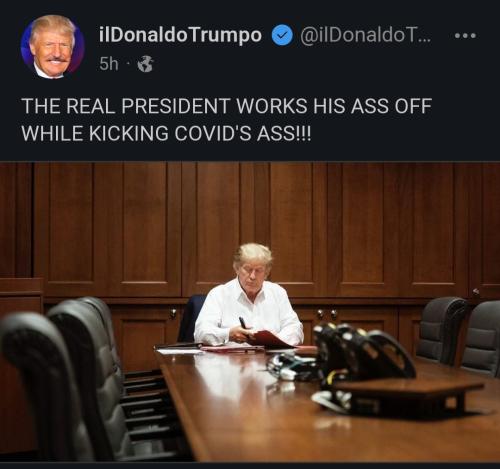500x469 pixels.
Task: Select the line "THE REAL PRESIDENT WORKS HIS ASS OFF"
Action: (x=227, y=106)
